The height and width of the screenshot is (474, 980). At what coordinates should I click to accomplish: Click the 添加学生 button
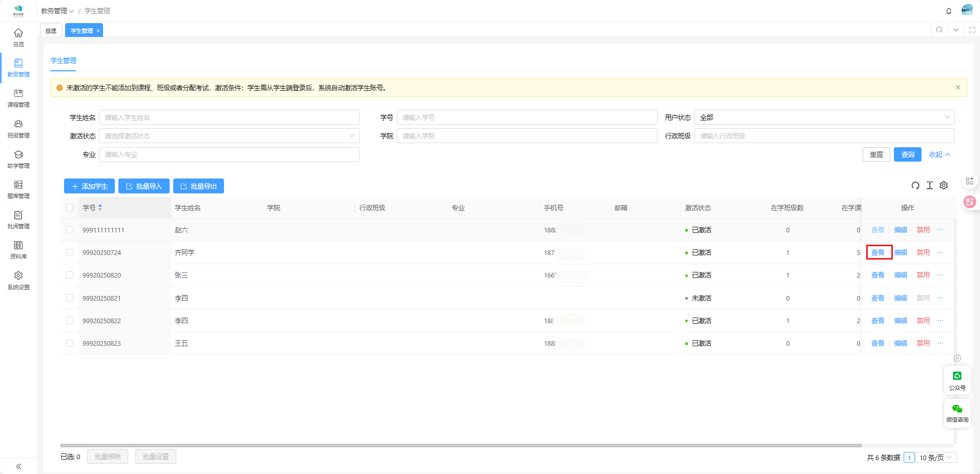pyautogui.click(x=89, y=186)
